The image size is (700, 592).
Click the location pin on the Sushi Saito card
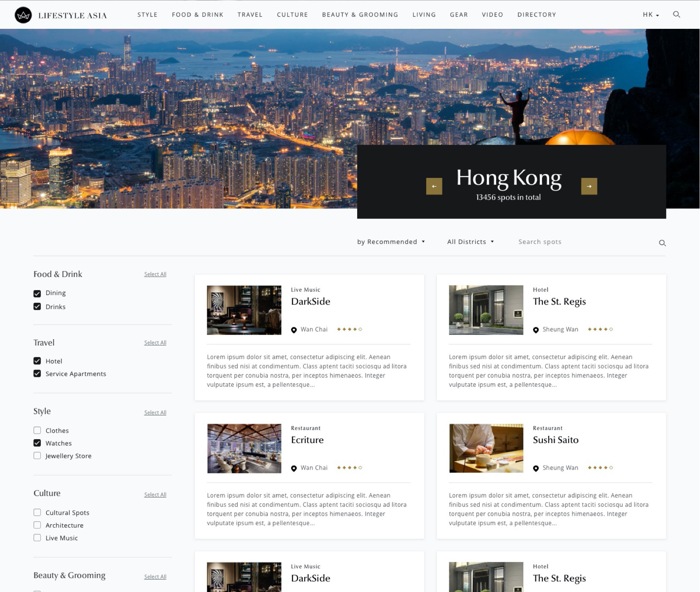pos(536,468)
